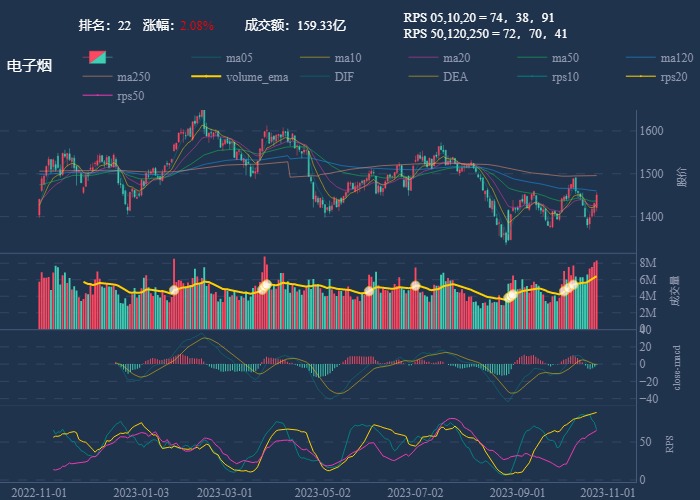Click the 8M volume axis tick
This screenshot has width=700, height=500.
pyautogui.click(x=648, y=263)
